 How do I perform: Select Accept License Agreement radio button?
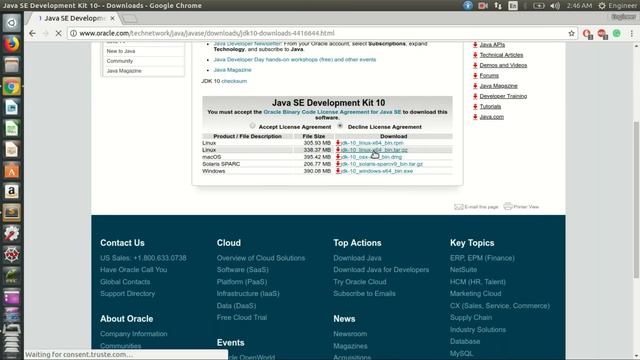point(253,126)
